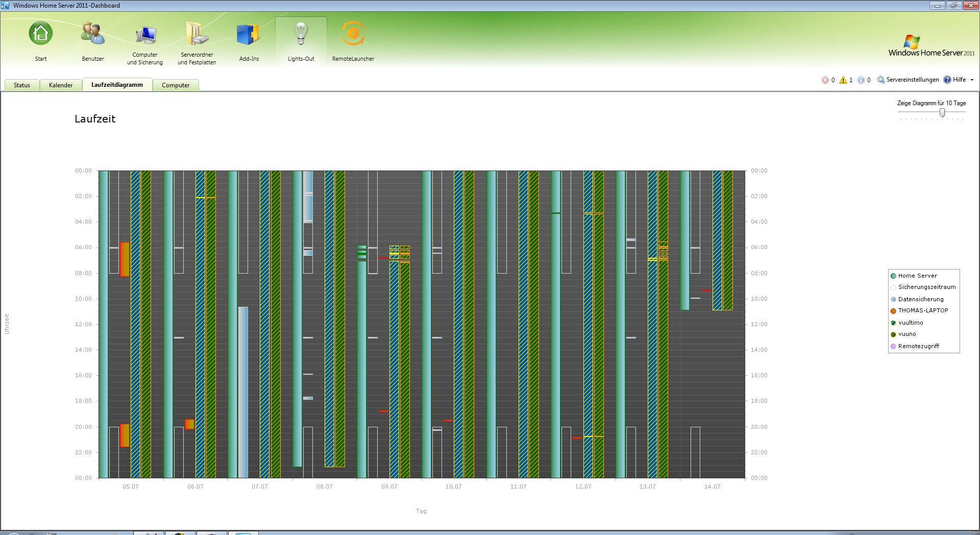Switch to the Computer tab
This screenshot has width=980, height=535.
tap(176, 85)
